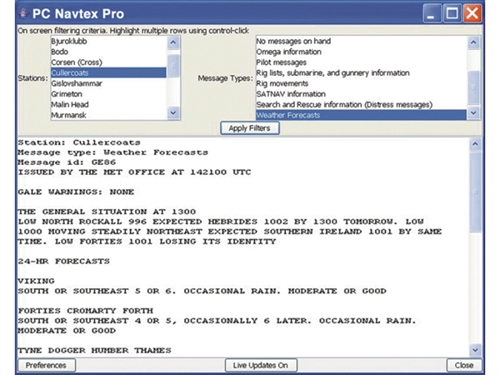The image size is (500, 375).
Task: Apply the selected filters
Action: [250, 128]
